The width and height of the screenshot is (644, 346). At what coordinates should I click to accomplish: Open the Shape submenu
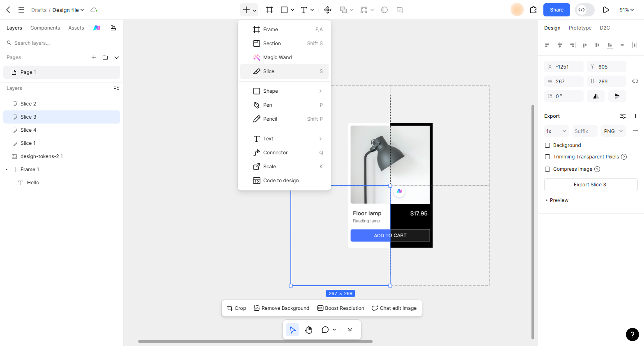pos(284,91)
